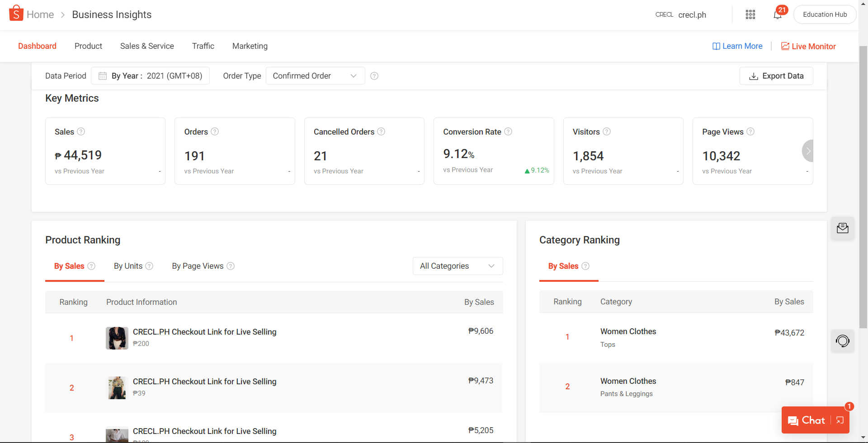Click help icon beside Product Ranking By Sales

(x=91, y=266)
